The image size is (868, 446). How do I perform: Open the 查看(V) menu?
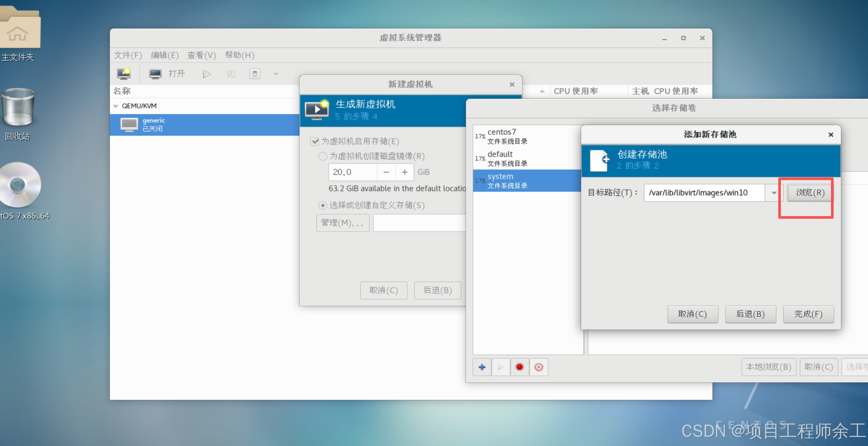coord(201,55)
